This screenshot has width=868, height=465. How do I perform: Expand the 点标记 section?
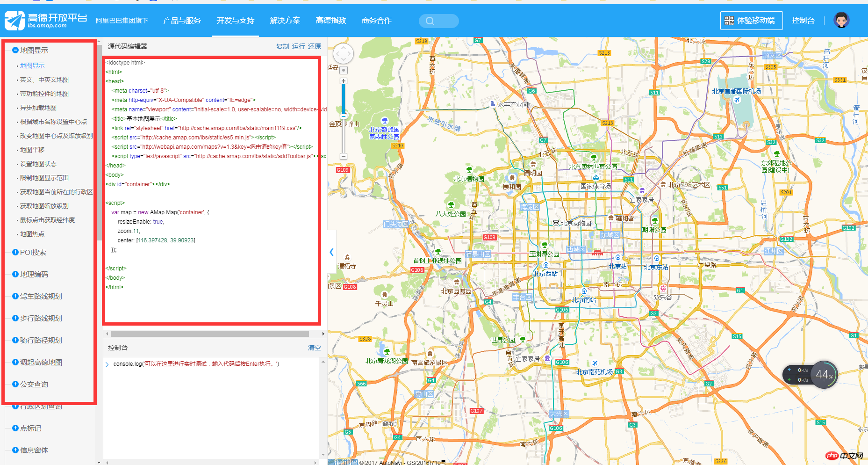tap(15, 428)
